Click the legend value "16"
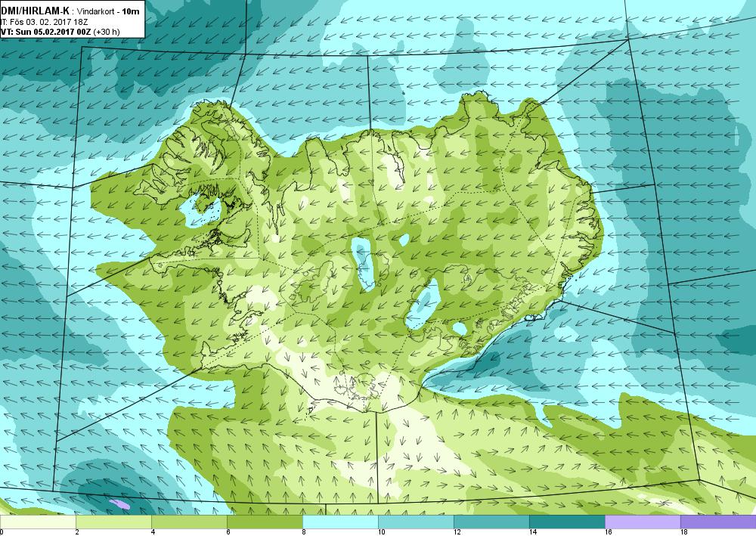This screenshot has height=536, width=756. (609, 532)
